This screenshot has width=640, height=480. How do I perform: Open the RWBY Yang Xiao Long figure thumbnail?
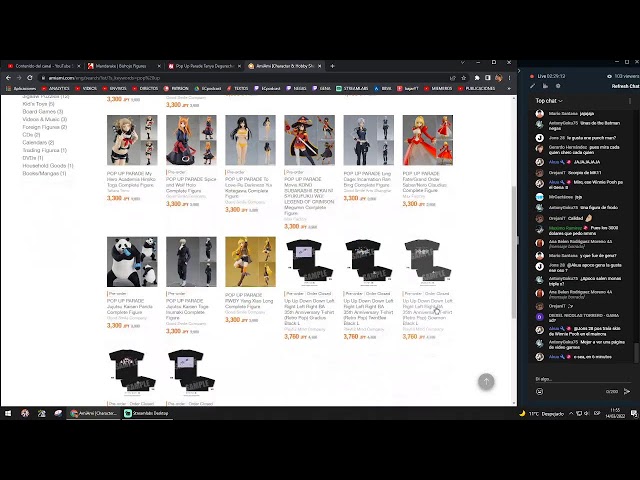tap(250, 262)
